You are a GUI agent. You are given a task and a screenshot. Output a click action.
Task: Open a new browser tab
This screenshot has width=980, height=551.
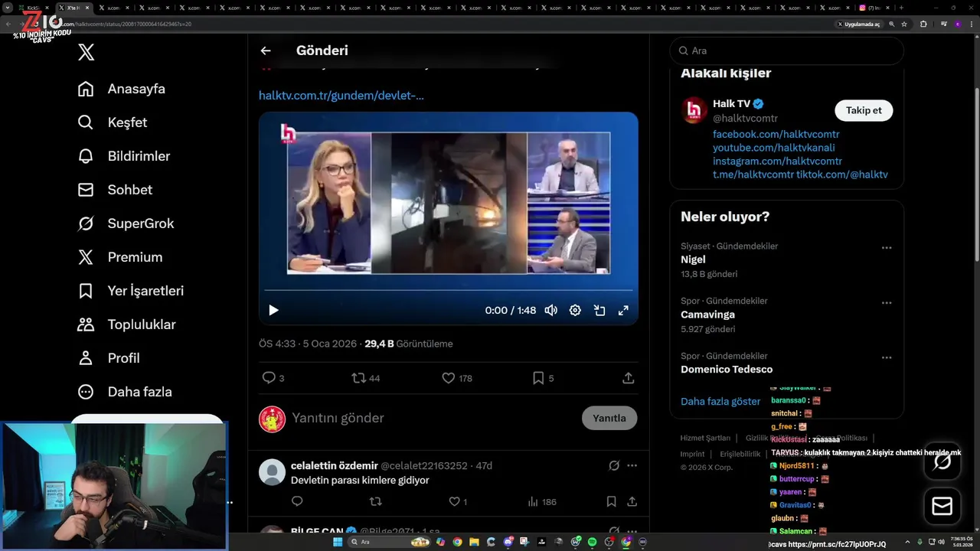(901, 8)
